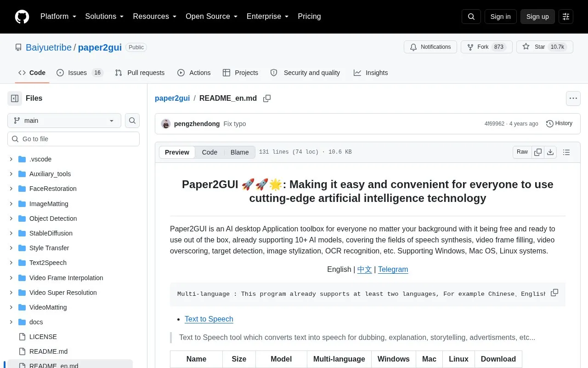Expand the Solutions menu

point(105,17)
